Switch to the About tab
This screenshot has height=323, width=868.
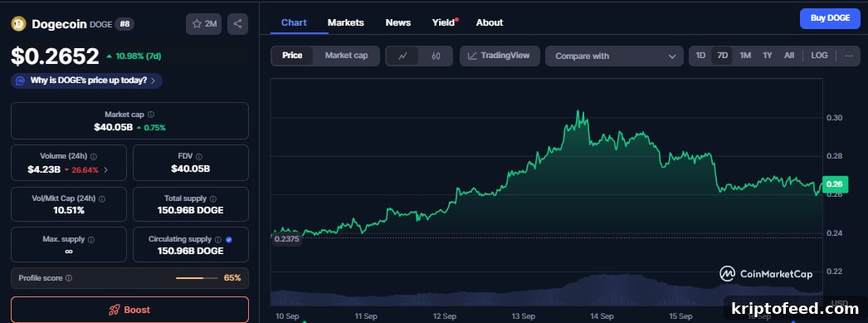pyautogui.click(x=490, y=22)
